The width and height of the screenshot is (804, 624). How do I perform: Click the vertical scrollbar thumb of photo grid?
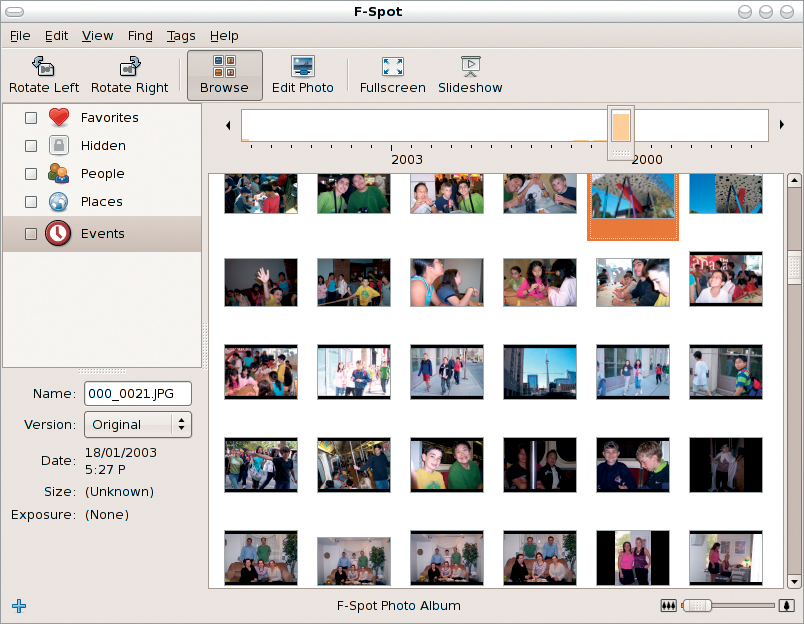pos(794,267)
